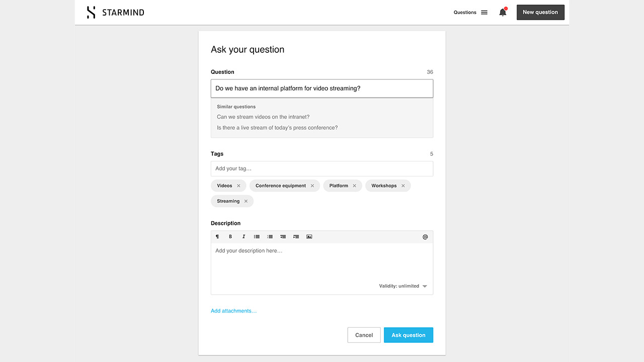Increase indent in description editor
The height and width of the screenshot is (362, 644).
tap(296, 237)
